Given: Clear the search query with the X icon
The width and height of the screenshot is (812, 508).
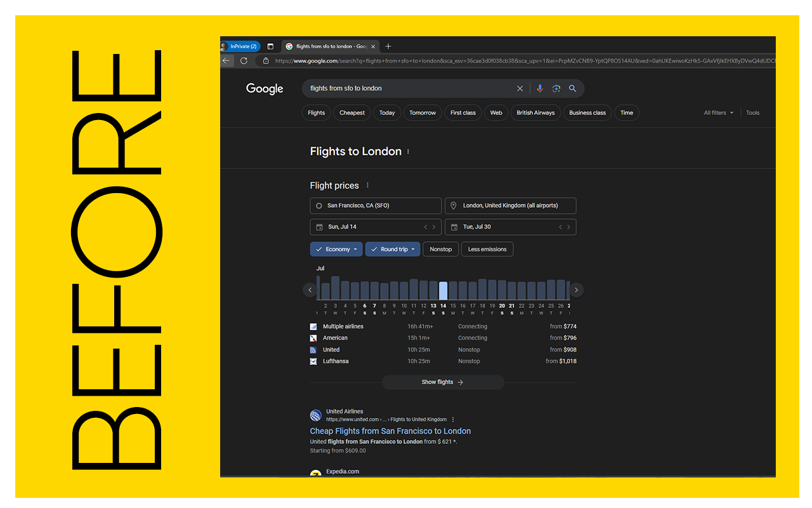Looking at the screenshot, I should (x=520, y=88).
